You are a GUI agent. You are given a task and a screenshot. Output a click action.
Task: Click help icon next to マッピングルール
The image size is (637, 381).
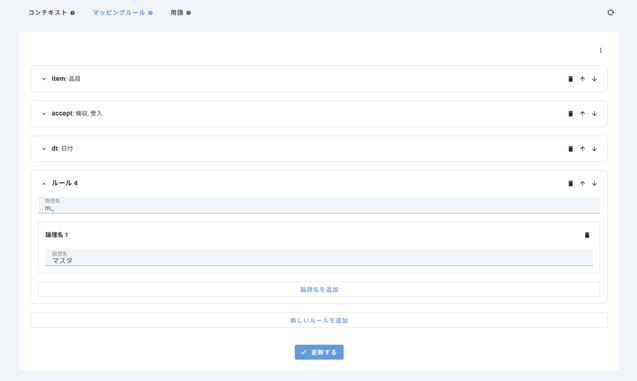pyautogui.click(x=150, y=13)
